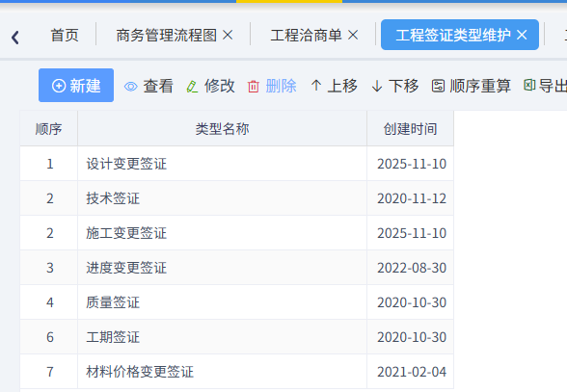Click the 顺序重算 icon

[438, 86]
